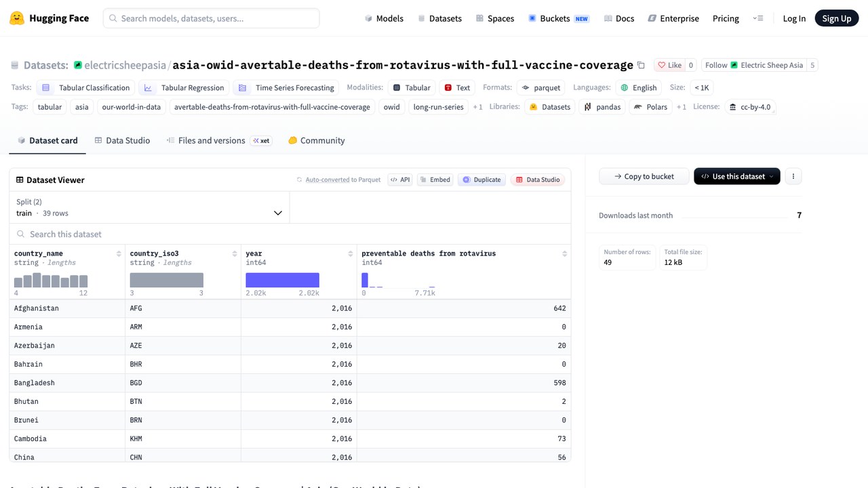Open the navigation overflow menu icon beside Pricing
This screenshot has height=488, width=868.
point(758,18)
